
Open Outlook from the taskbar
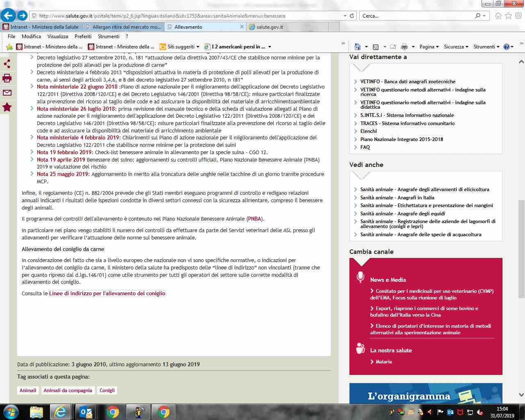[87, 411]
